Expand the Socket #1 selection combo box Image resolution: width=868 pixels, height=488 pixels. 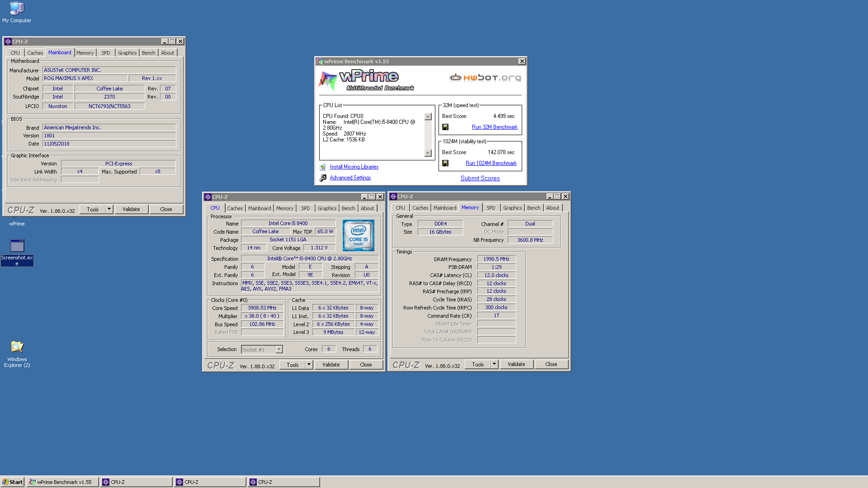tap(279, 349)
